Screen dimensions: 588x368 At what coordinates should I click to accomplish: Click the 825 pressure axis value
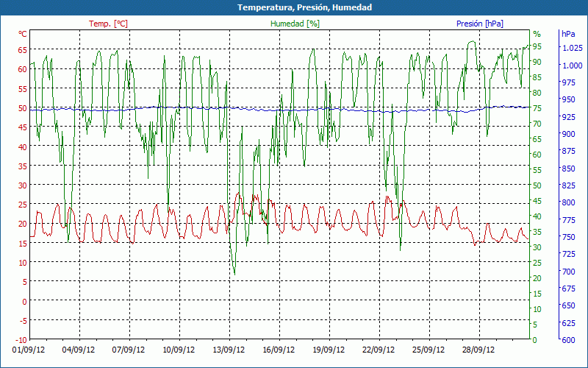568,185
